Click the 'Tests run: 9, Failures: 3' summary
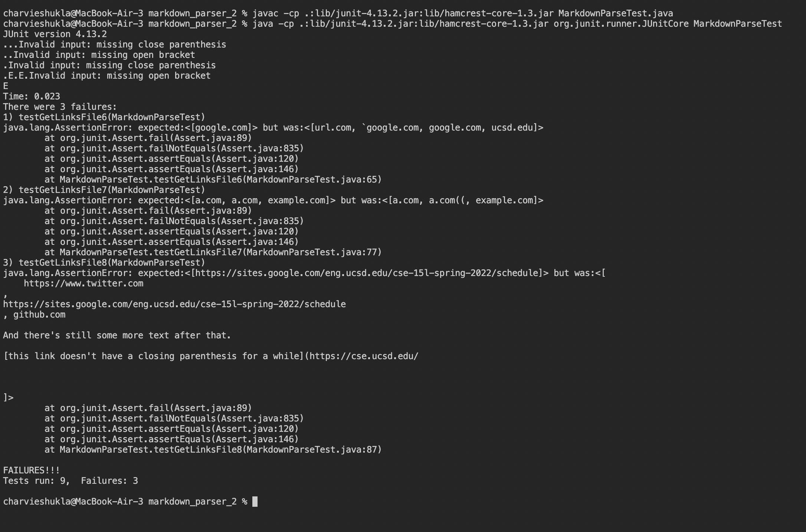 [x=71, y=481]
